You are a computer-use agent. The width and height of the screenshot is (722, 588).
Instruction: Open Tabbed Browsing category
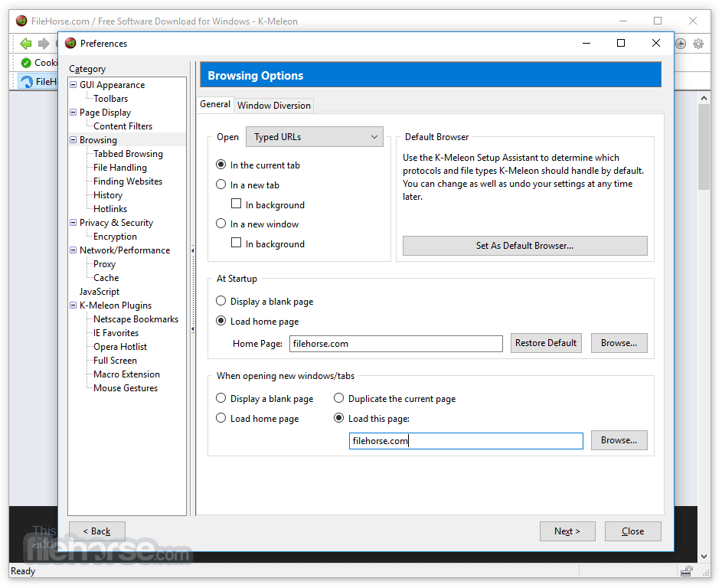(x=128, y=154)
